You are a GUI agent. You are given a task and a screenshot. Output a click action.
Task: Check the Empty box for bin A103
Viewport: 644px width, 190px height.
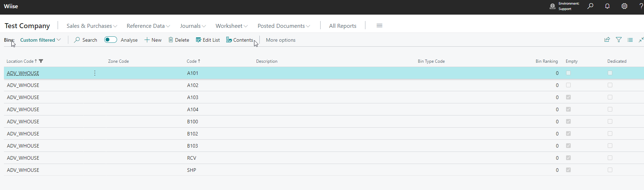tap(568, 97)
